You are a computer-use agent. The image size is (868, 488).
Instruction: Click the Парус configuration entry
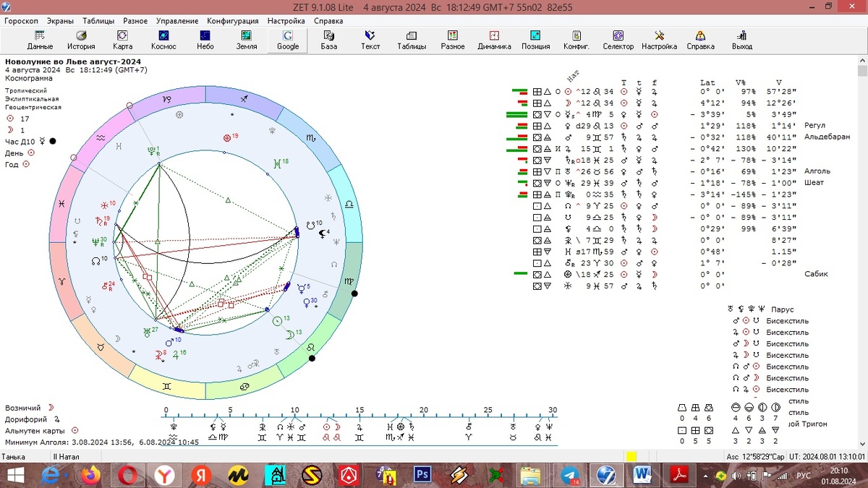coord(783,309)
